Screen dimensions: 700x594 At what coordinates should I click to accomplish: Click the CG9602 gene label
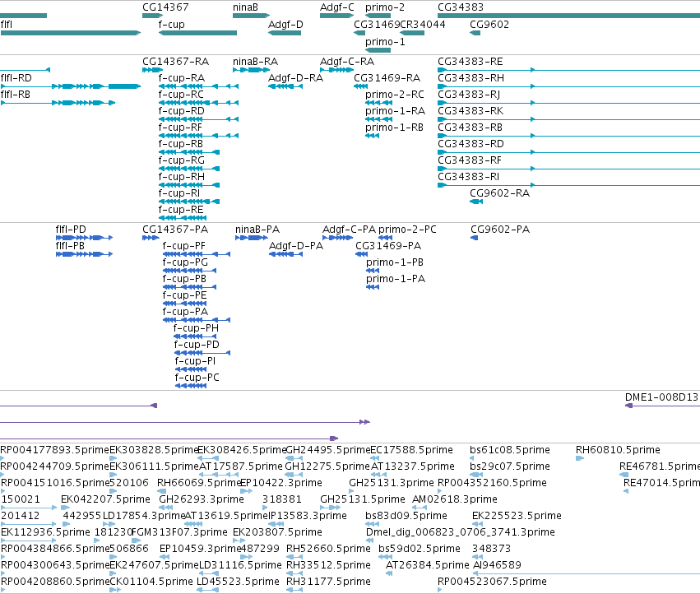[489, 24]
